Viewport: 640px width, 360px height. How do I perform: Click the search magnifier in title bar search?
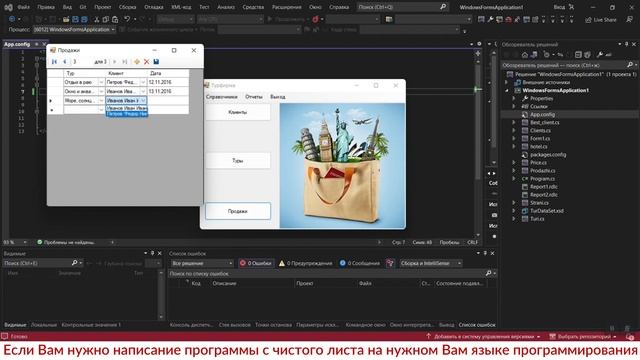(x=443, y=7)
